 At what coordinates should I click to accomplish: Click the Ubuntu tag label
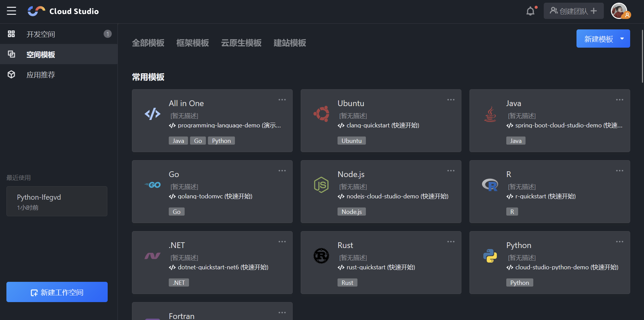click(352, 141)
